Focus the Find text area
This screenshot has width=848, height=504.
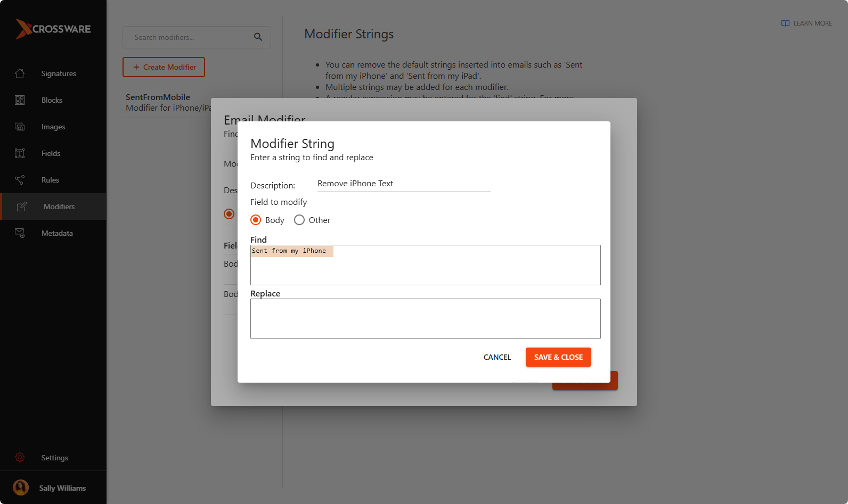point(425,269)
